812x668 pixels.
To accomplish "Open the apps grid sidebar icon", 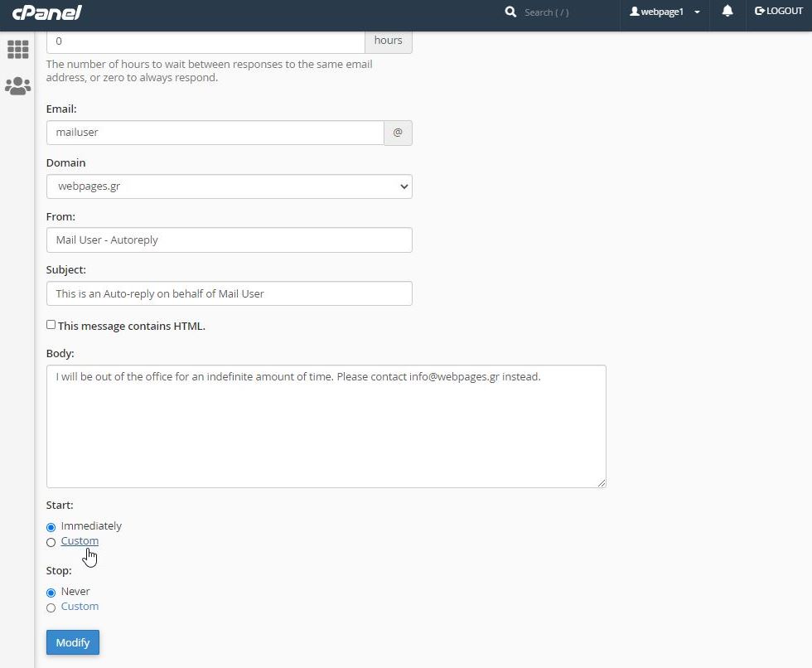I will coord(18,49).
